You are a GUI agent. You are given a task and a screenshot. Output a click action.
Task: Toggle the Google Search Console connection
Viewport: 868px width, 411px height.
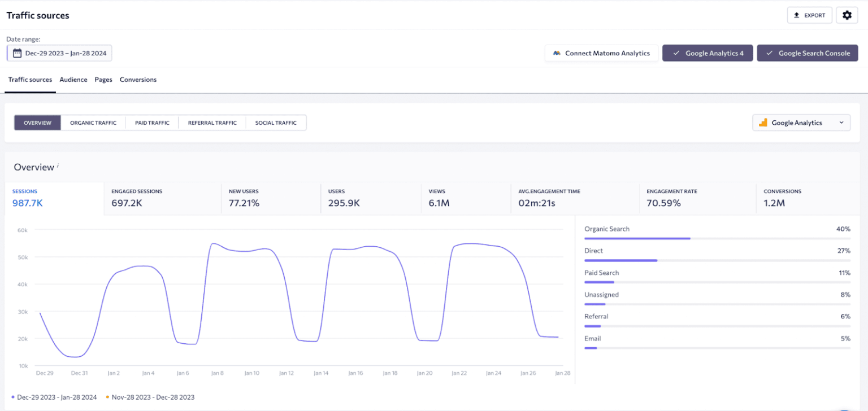(x=807, y=53)
